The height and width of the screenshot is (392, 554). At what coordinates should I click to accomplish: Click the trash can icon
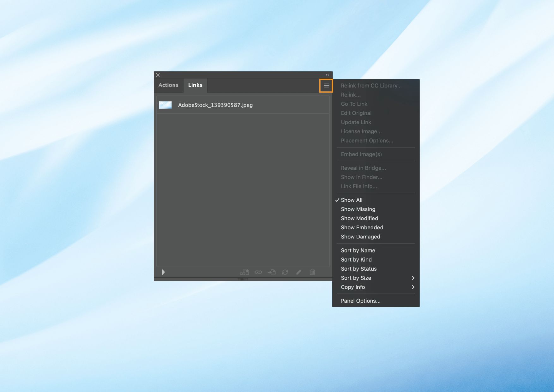[312, 272]
